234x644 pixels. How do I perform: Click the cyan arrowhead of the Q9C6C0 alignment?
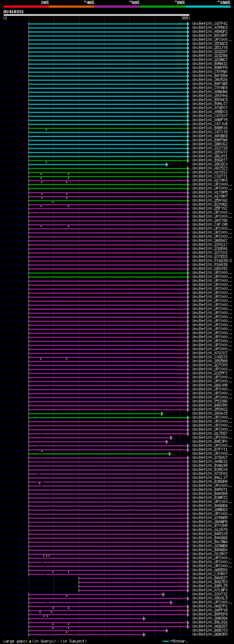click(x=167, y=164)
